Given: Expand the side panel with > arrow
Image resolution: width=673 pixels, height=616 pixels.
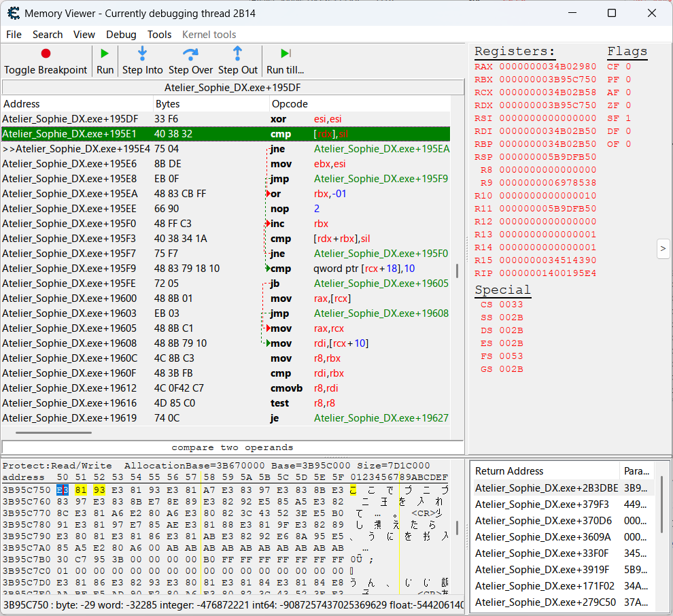Looking at the screenshot, I should pos(663,249).
